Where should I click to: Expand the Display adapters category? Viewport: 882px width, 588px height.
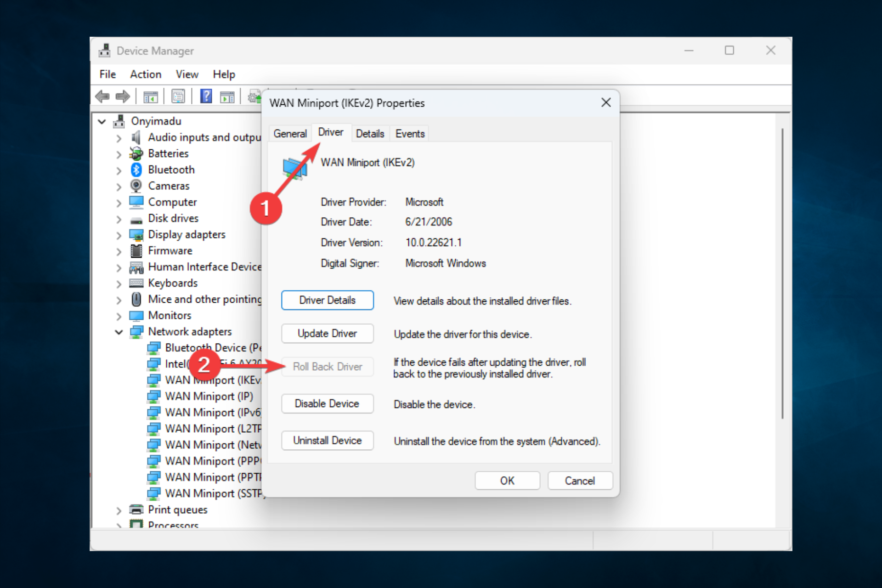pos(119,235)
